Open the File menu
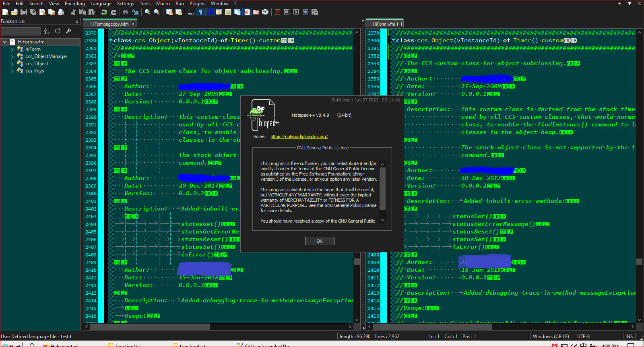 pos(6,4)
